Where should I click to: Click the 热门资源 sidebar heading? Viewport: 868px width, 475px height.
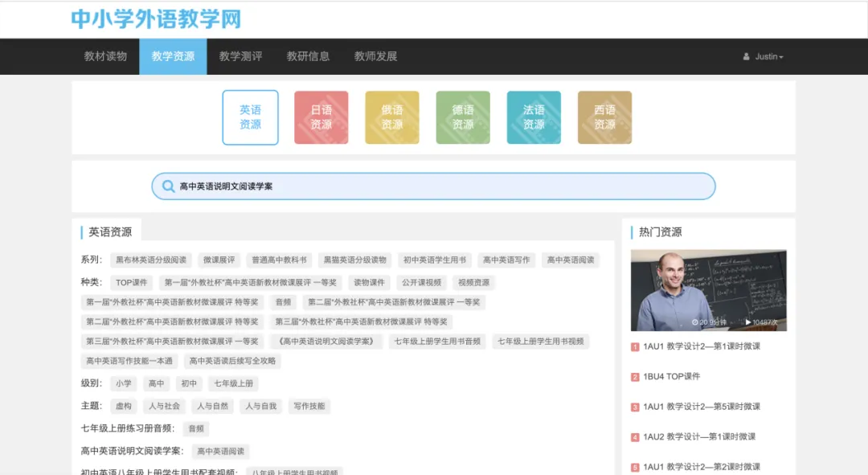[661, 232]
